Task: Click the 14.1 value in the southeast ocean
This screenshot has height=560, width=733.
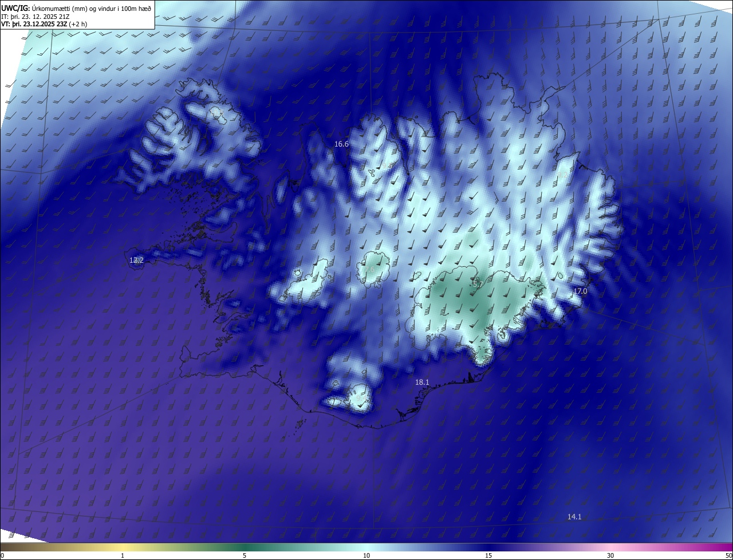Action: (x=574, y=516)
